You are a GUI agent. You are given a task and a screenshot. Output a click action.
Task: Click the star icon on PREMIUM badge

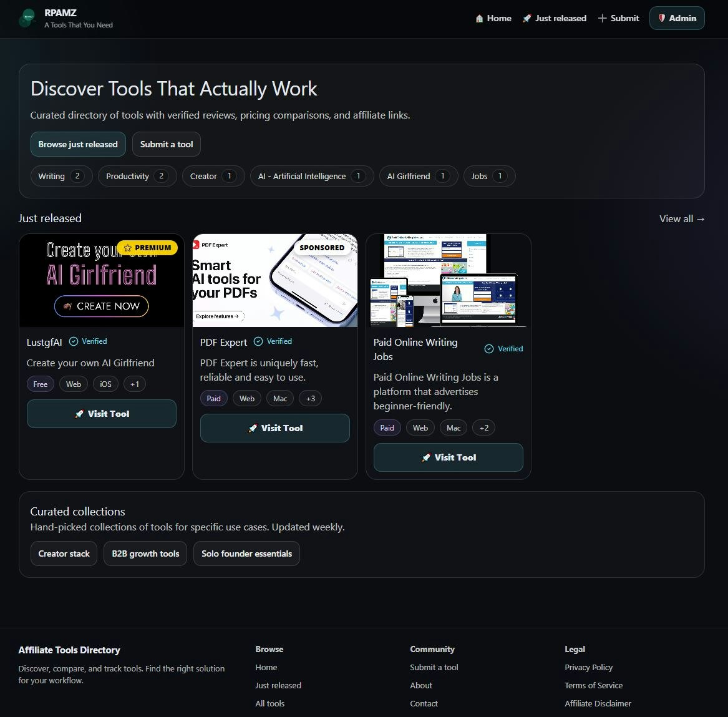pos(128,248)
